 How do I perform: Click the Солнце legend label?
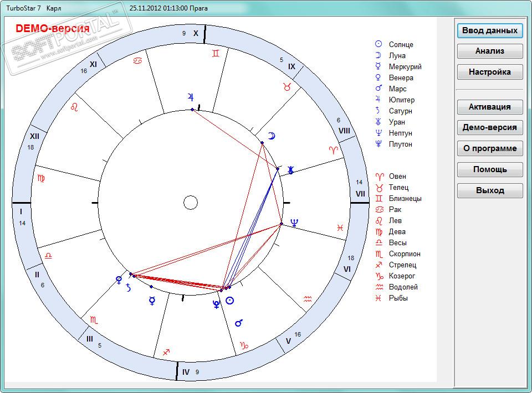coord(401,44)
